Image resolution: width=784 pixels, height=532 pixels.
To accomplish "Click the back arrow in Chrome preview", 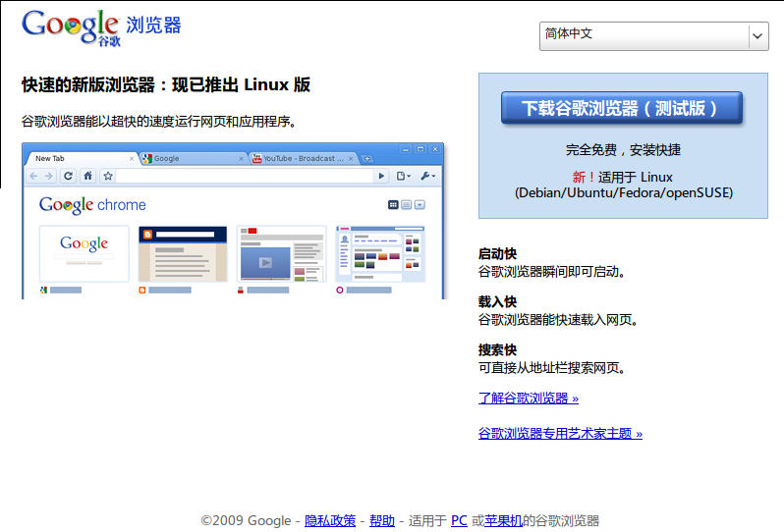I will [33, 176].
